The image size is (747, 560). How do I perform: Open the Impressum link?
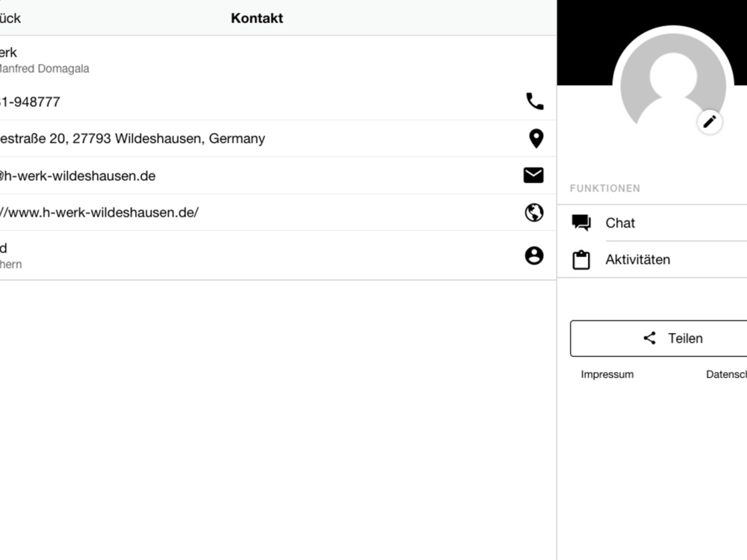point(607,374)
